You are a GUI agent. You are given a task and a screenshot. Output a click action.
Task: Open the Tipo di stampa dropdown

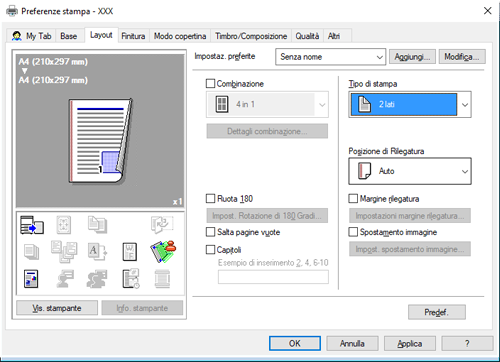(410, 104)
